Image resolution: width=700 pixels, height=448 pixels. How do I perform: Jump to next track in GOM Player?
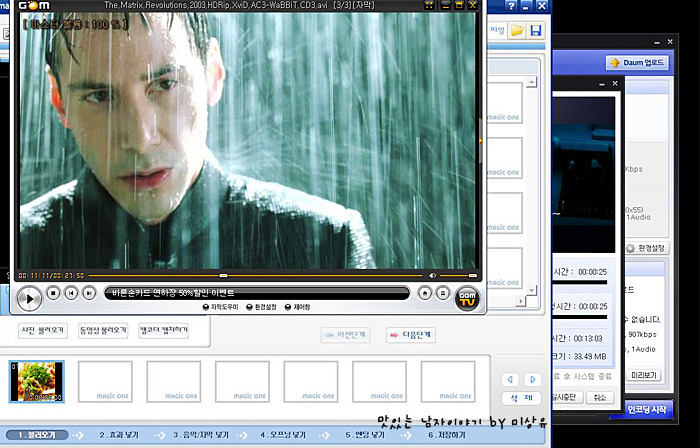(89, 293)
